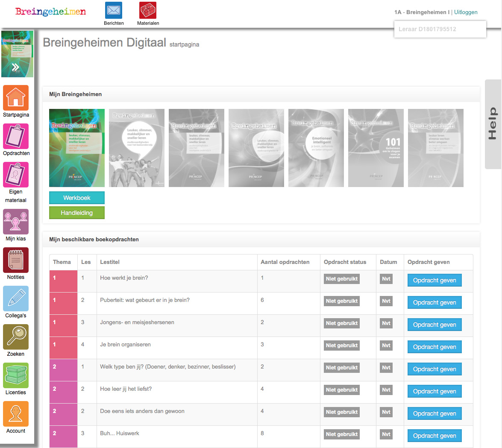This screenshot has height=448, width=502.
Task: Open Zoeken magnifying glass icon
Action: (x=16, y=337)
